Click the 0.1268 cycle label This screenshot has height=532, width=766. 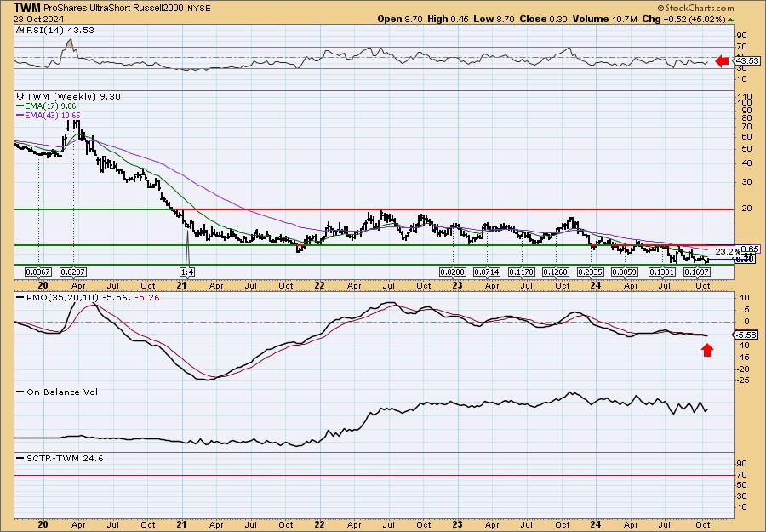(x=556, y=272)
